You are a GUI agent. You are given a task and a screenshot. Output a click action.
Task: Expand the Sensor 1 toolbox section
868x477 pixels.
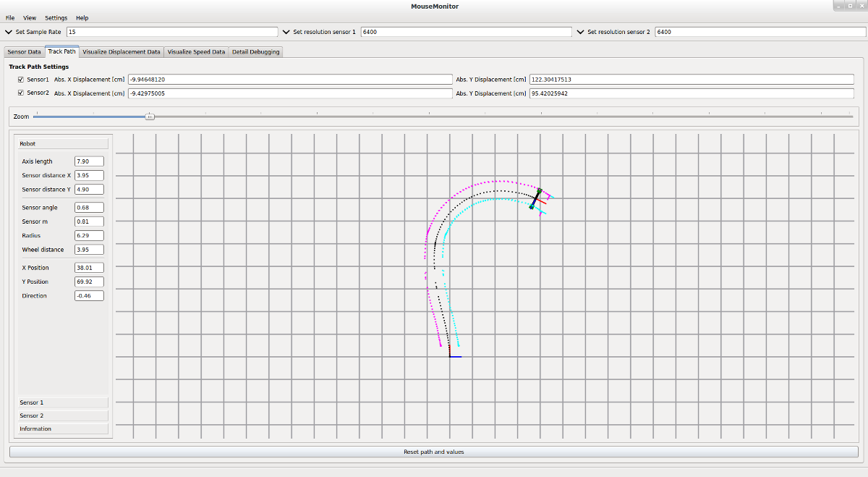pyautogui.click(x=63, y=402)
